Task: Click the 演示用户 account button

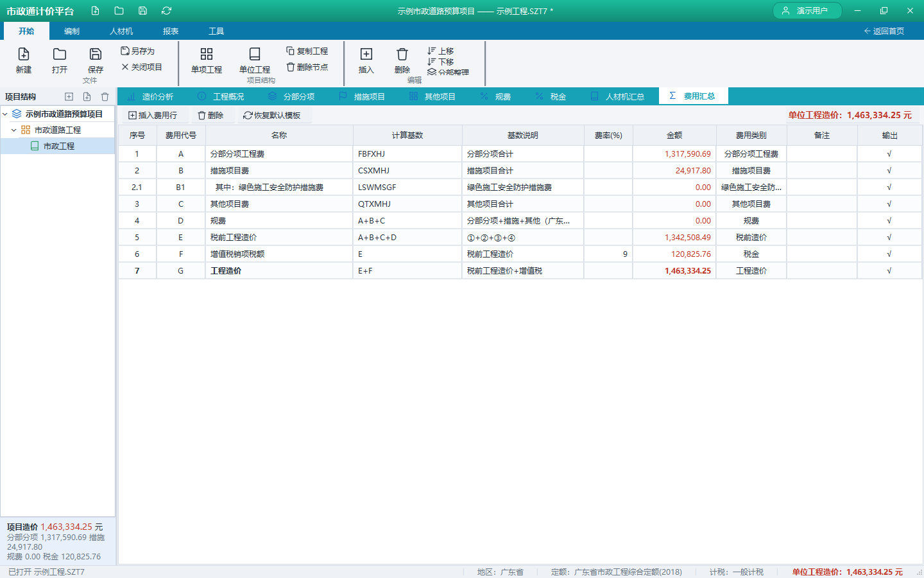Action: tap(807, 11)
